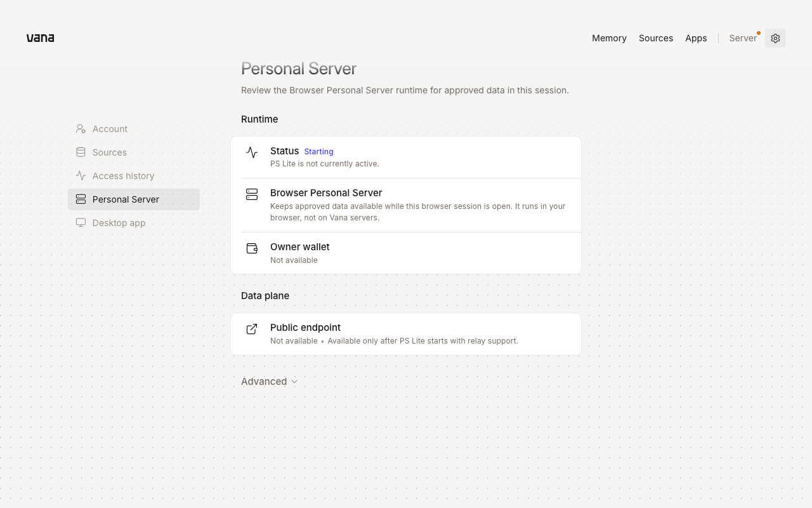The height and width of the screenshot is (508, 812).
Task: Open the Memory tab
Action: coord(609,38)
